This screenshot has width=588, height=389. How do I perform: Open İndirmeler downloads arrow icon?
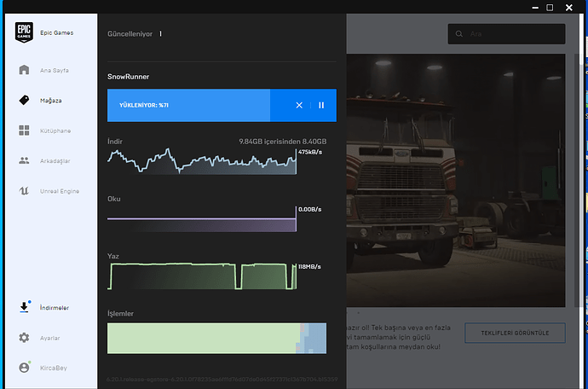[x=24, y=307]
